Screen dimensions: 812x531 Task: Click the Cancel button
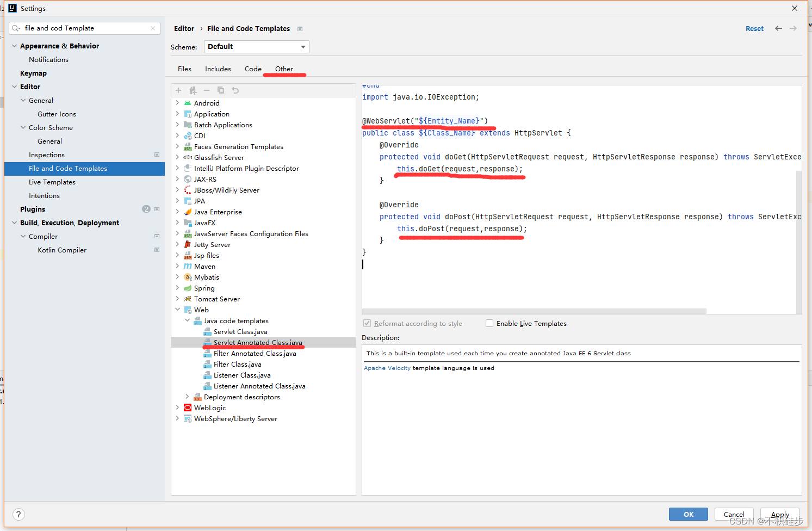coord(734,514)
